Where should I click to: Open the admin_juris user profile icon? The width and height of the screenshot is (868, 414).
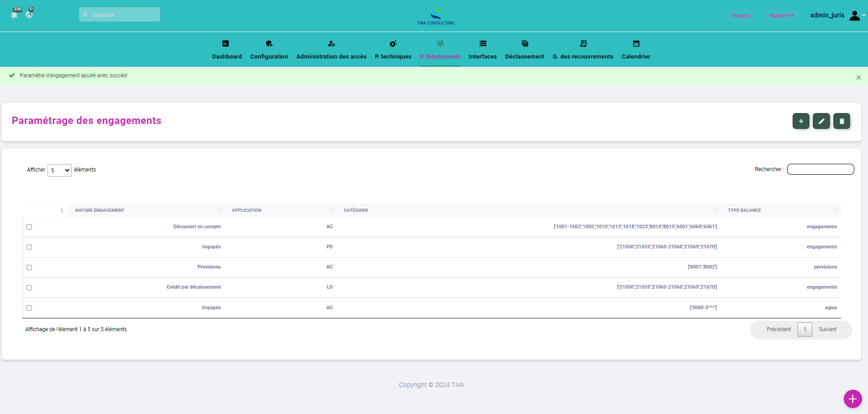coord(854,16)
